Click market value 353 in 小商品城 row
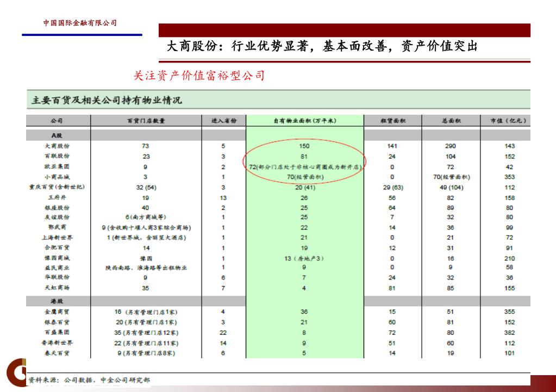Image resolution: width=556 pixels, height=392 pixels. 510,177
